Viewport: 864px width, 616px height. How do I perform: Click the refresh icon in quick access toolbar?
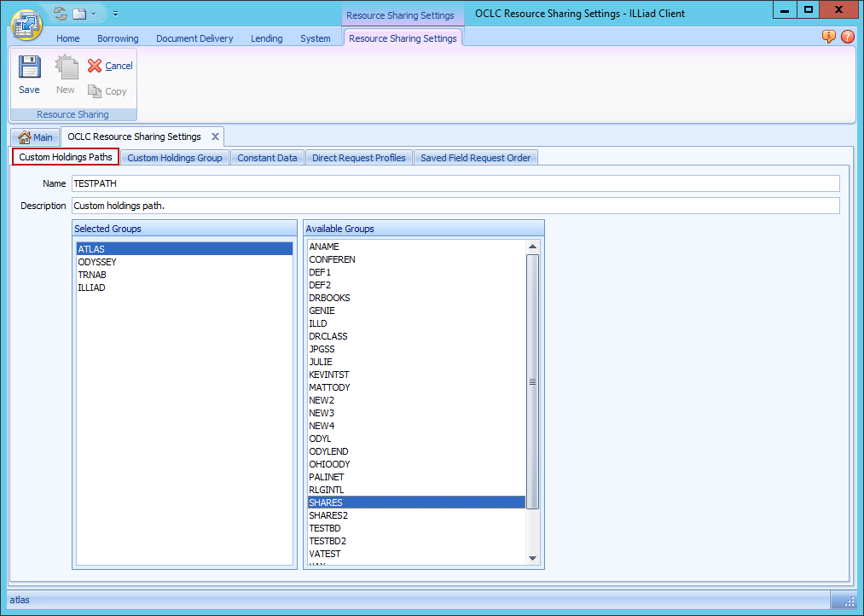click(58, 13)
